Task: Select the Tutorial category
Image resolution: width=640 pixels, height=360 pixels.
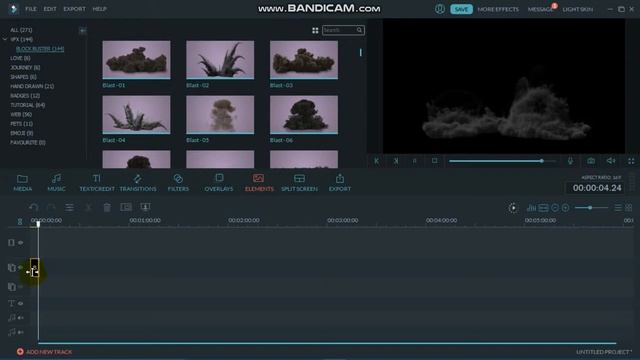Action: [x=28, y=105]
